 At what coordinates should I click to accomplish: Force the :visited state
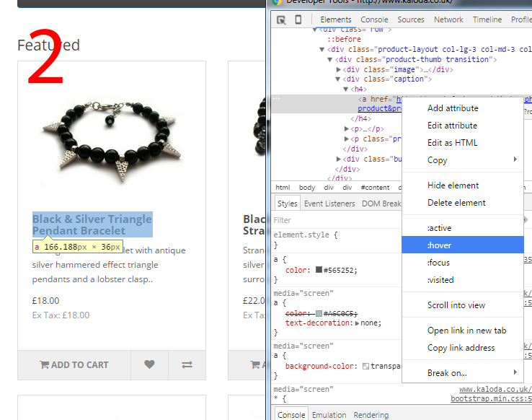463,280
